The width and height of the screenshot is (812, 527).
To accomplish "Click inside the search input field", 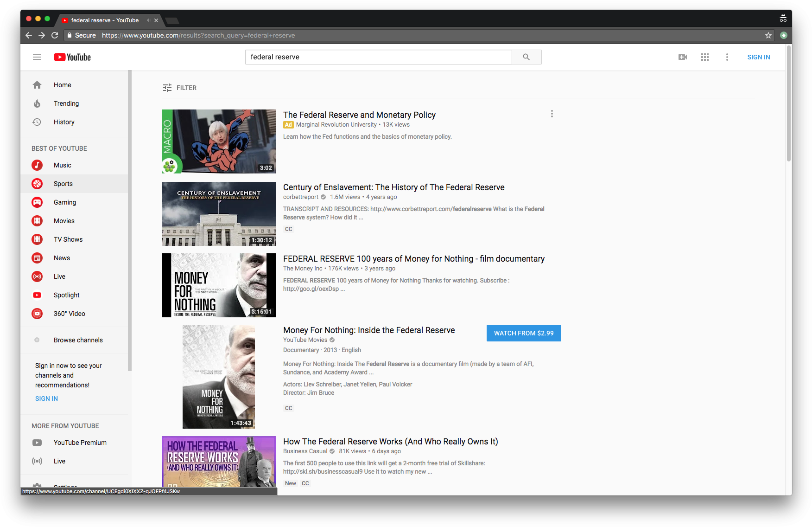I will [x=379, y=57].
